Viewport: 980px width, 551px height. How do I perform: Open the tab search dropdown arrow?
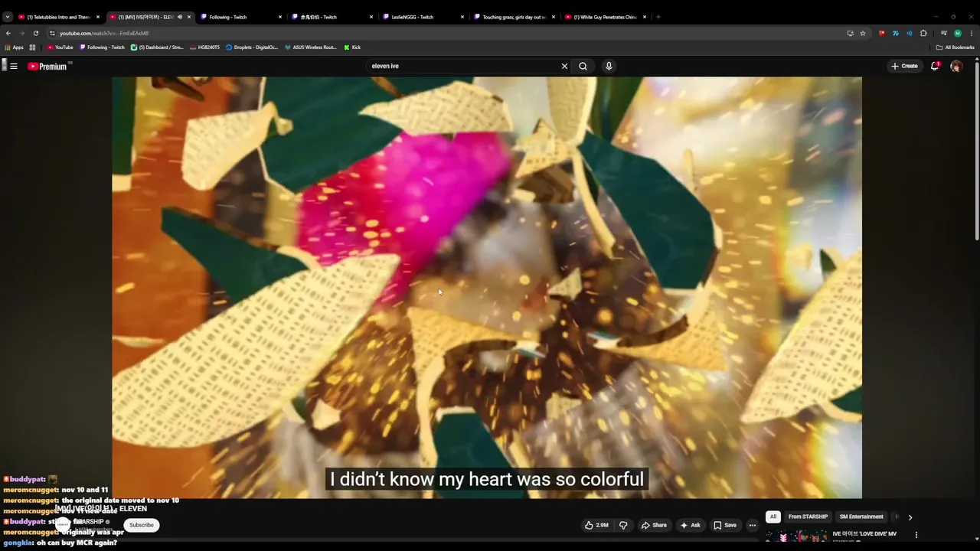point(8,17)
